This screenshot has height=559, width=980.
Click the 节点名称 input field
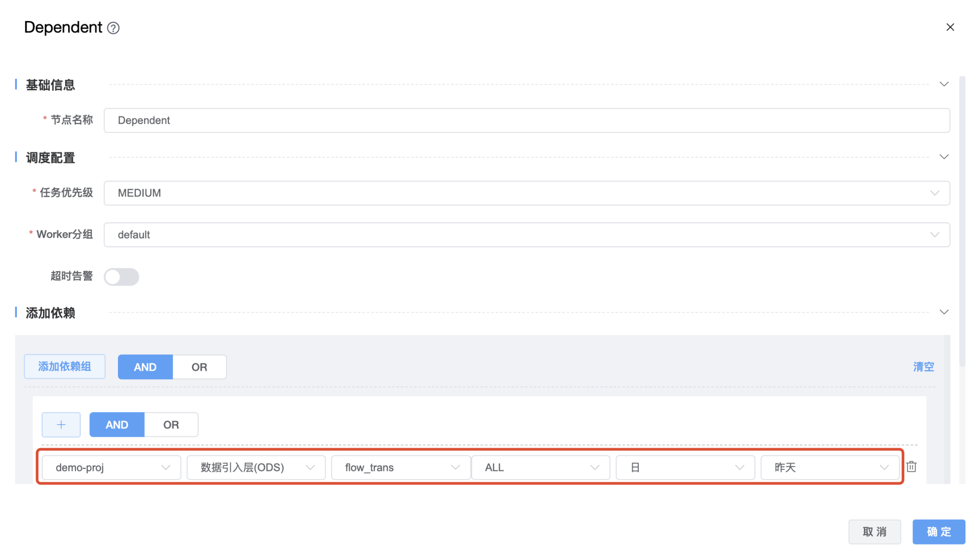(527, 120)
